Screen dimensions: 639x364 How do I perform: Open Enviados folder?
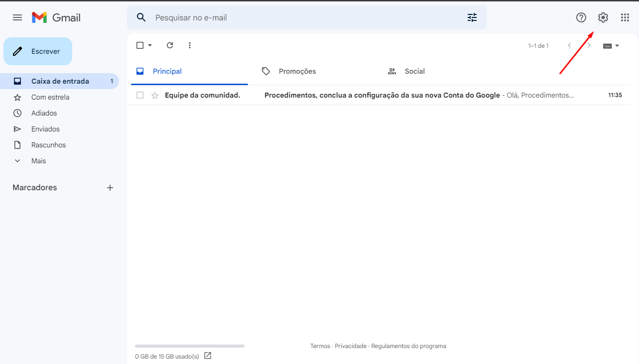pos(60,129)
